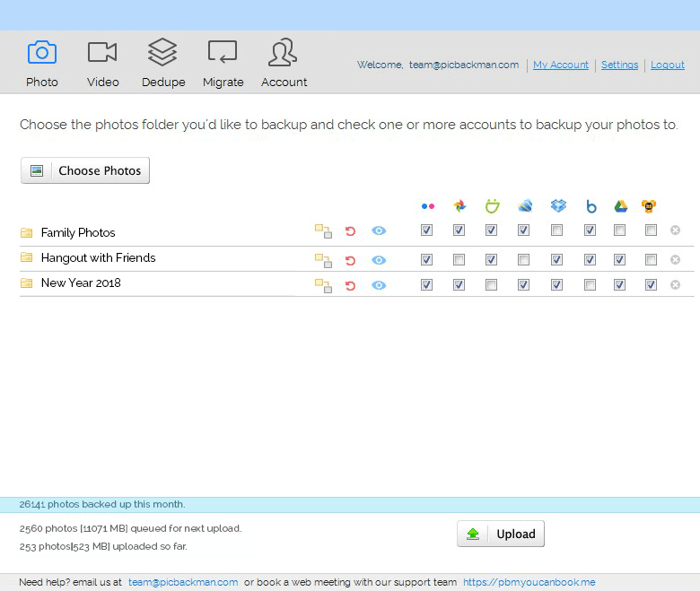
Task: Check Dropbox for Family Photos
Action: (x=556, y=230)
